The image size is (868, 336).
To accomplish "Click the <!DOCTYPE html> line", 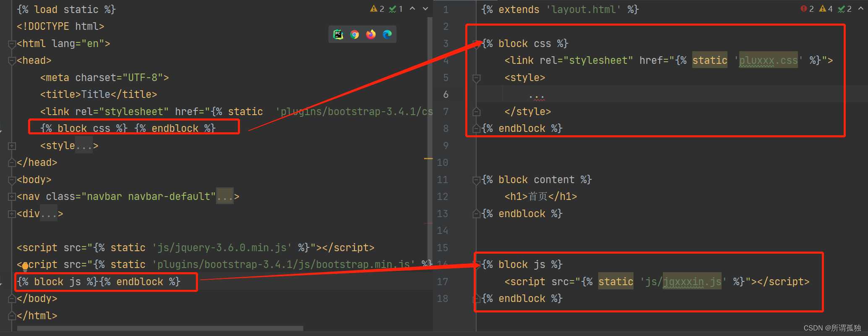I will coord(60,26).
